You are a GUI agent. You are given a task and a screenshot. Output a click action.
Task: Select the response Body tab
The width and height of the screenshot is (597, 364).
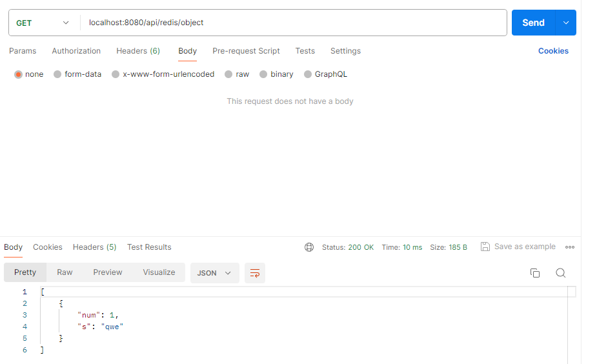pos(14,247)
